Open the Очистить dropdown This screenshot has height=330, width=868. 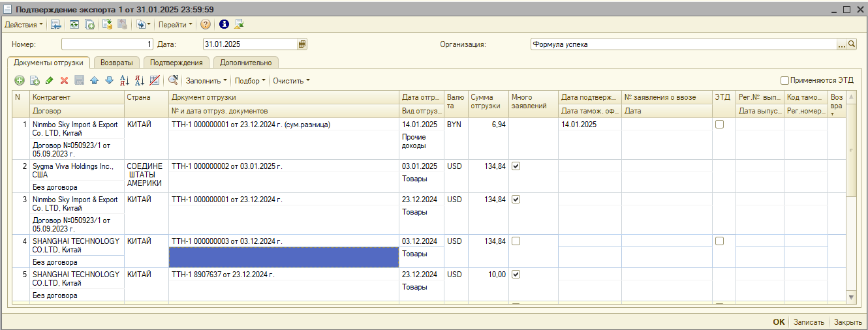pyautogui.click(x=291, y=81)
